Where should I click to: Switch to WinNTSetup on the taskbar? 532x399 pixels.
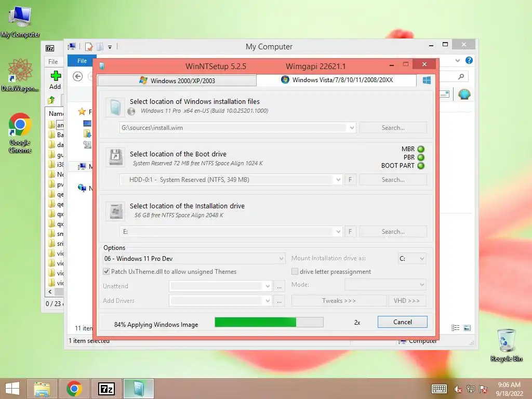(x=138, y=389)
